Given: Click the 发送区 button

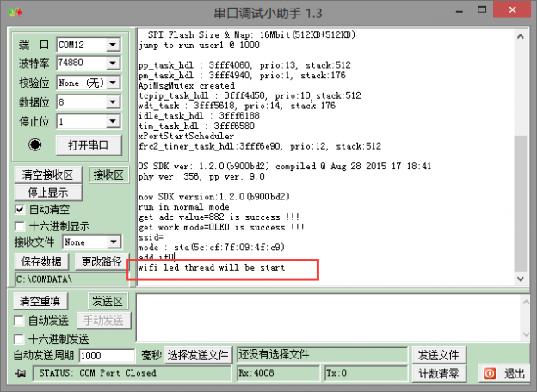Looking at the screenshot, I should pyautogui.click(x=108, y=301).
